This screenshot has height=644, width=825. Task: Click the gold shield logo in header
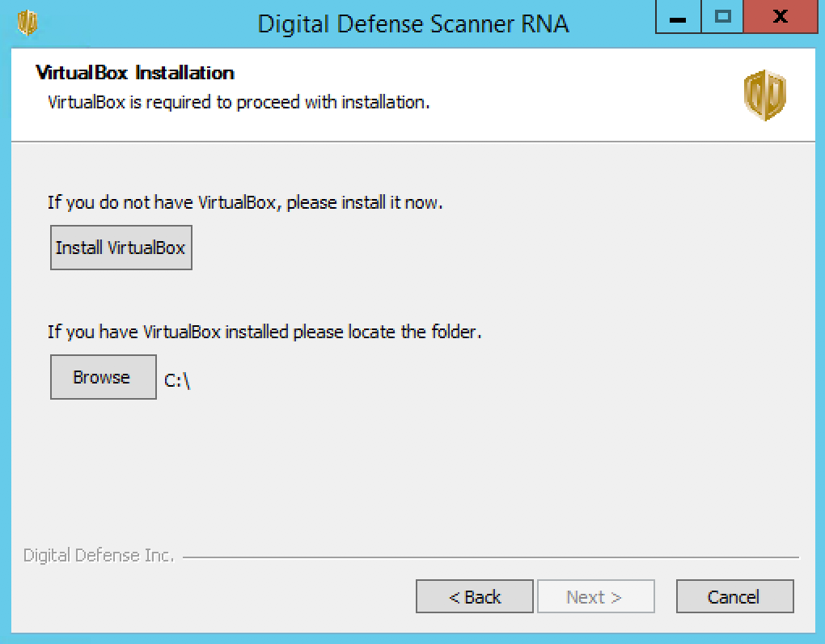pos(765,95)
